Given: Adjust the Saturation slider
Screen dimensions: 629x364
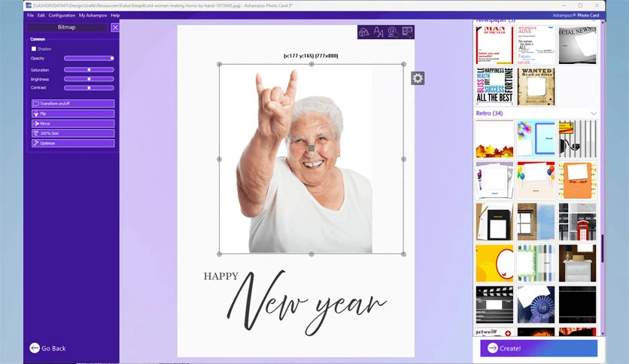Looking at the screenshot, I should (x=89, y=70).
